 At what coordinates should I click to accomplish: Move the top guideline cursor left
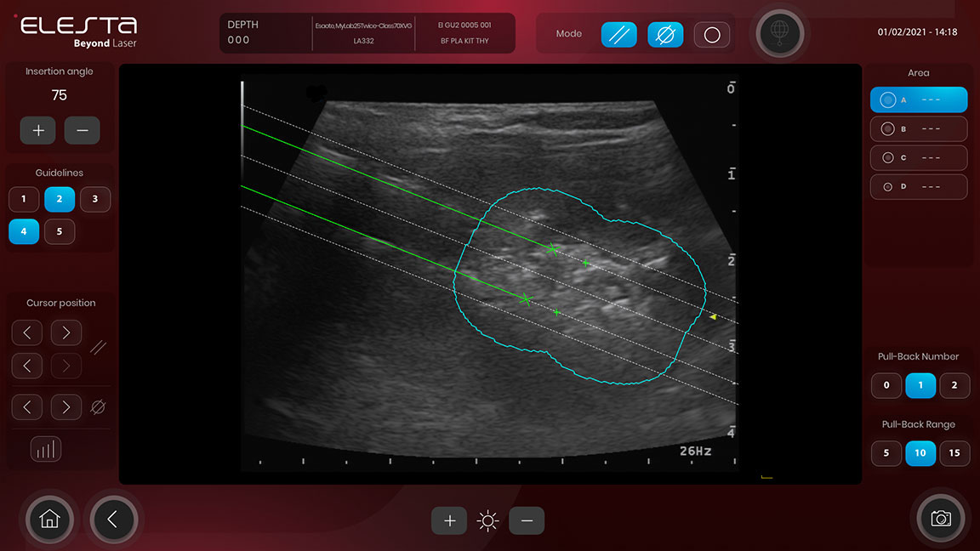coord(27,332)
